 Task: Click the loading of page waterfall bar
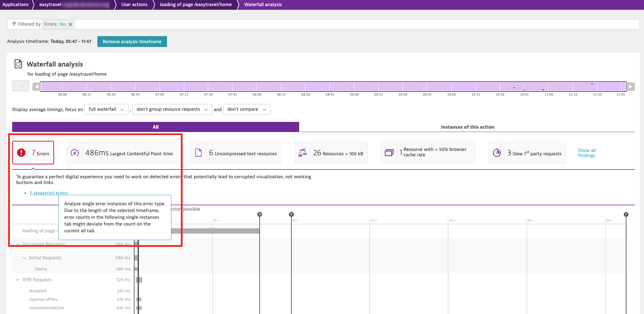coord(215,231)
